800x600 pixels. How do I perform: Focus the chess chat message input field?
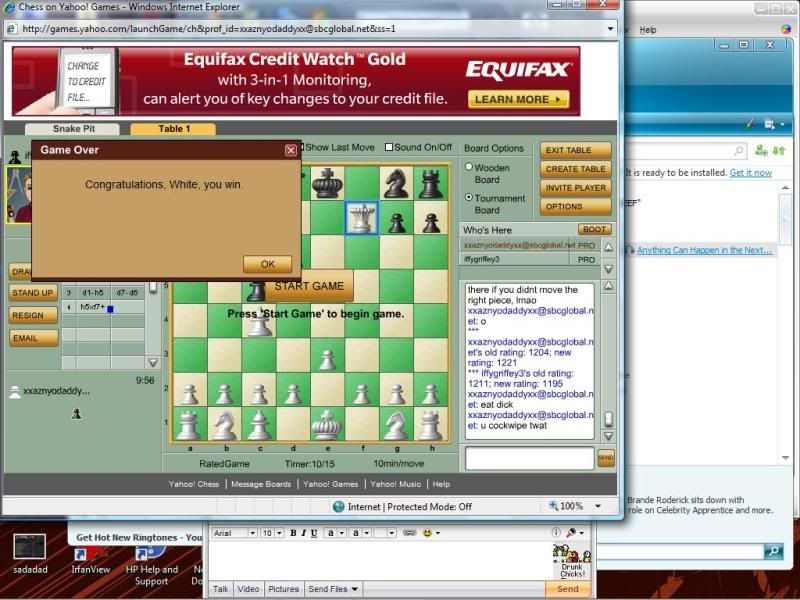530,458
